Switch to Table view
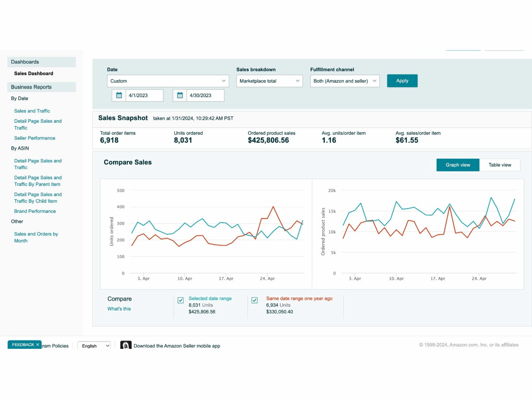The width and height of the screenshot is (532, 399). click(500, 165)
